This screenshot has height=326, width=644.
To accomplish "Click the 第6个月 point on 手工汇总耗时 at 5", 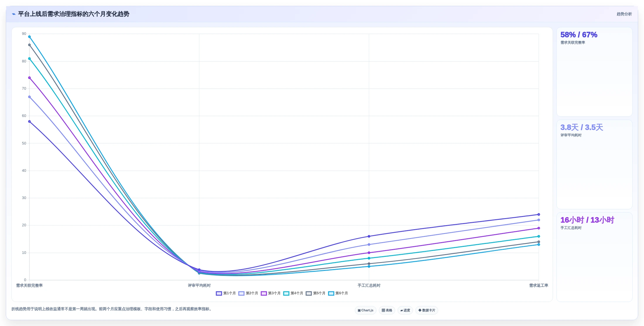I will click(x=369, y=266).
